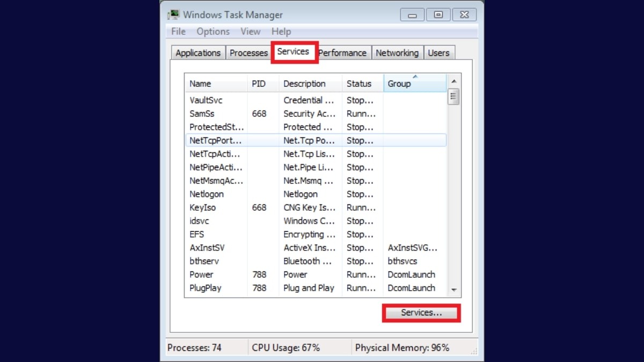The image size is (644, 362).
Task: Select the ProtectedSt... service row
Action: coord(316,127)
